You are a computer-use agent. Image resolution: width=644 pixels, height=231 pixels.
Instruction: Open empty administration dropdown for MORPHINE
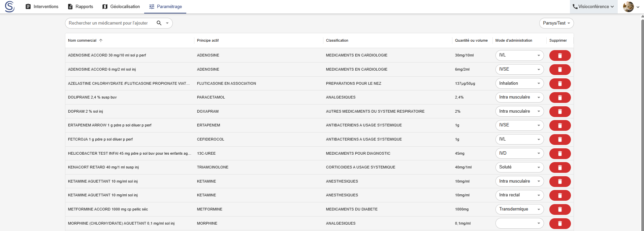click(519, 224)
